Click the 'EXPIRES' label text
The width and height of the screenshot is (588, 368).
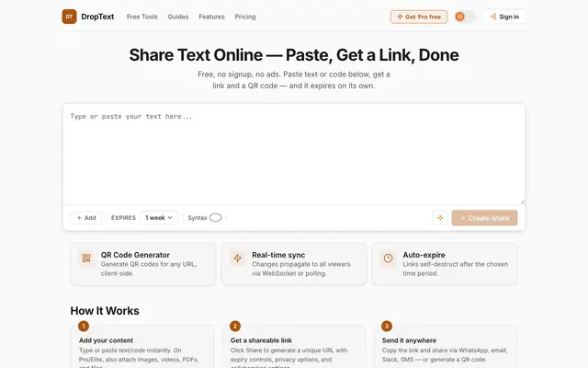tap(123, 218)
